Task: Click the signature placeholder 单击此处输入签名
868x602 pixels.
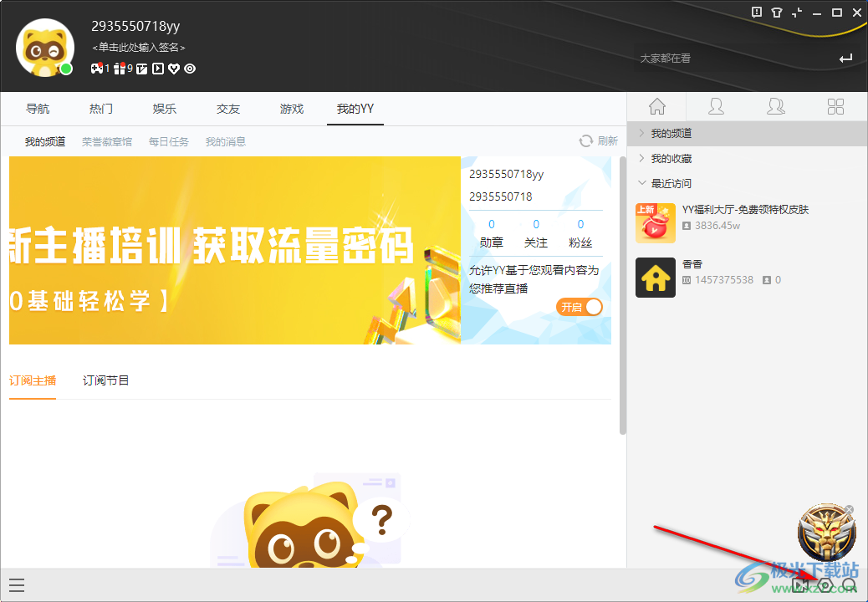Action: tap(138, 48)
